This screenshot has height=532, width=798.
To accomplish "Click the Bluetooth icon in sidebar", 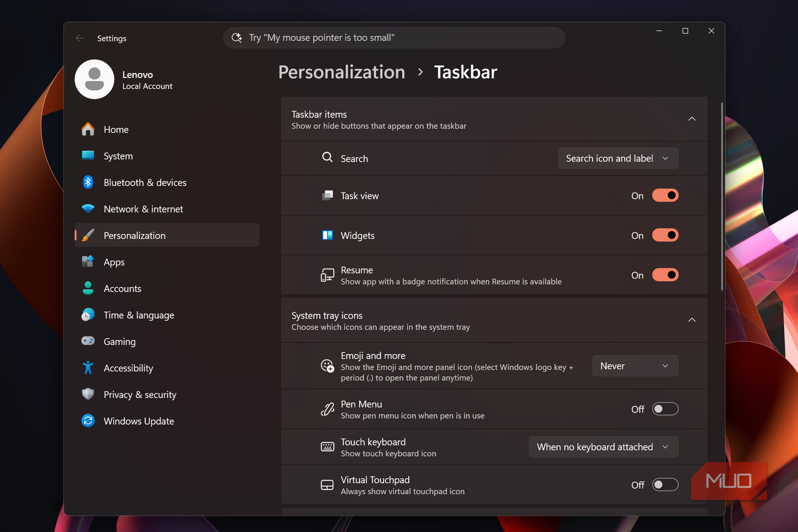I will (88, 182).
